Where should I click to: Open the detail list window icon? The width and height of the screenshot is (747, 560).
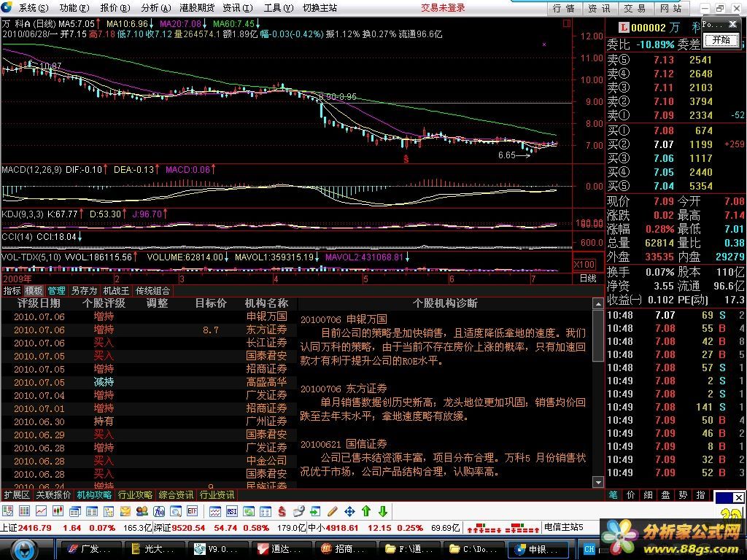pyautogui.click(x=92, y=511)
